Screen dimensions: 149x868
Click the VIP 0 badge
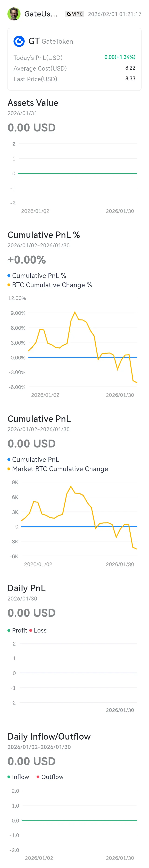point(75,14)
